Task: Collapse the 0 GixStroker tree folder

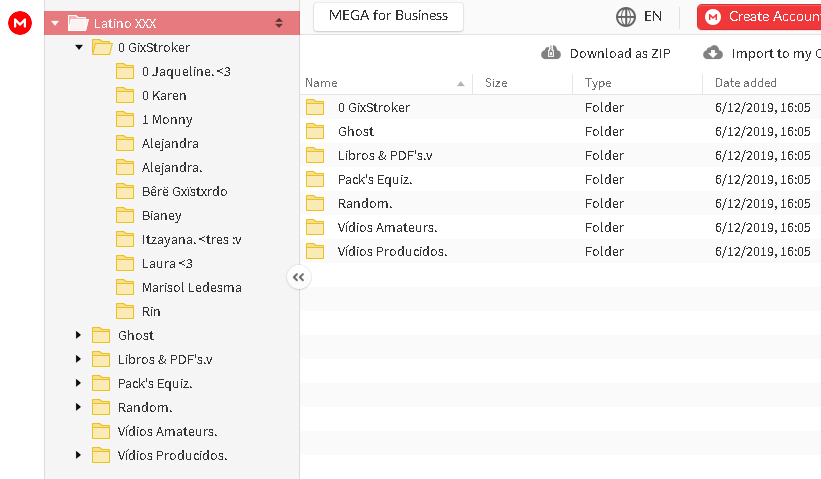Action: 79,48
